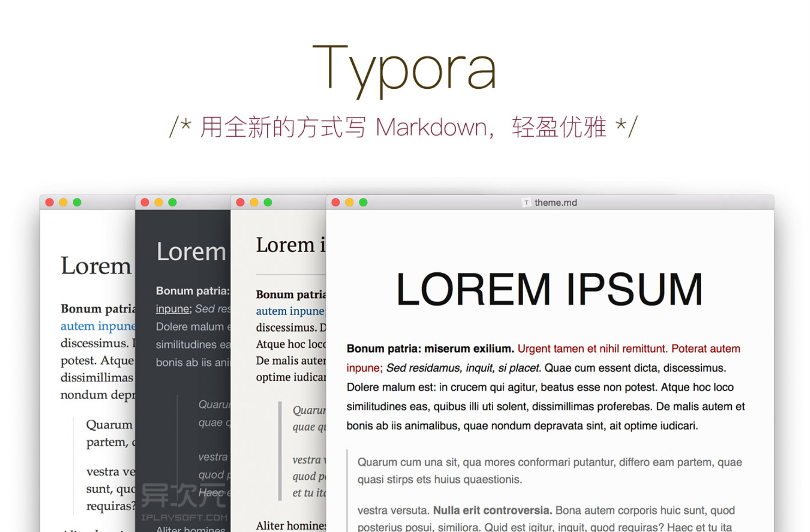Viewport: 810px width, 532px height.
Task: Click italic text 'Sed residamus, inquit, si placet.'
Action: pyautogui.click(x=464, y=368)
